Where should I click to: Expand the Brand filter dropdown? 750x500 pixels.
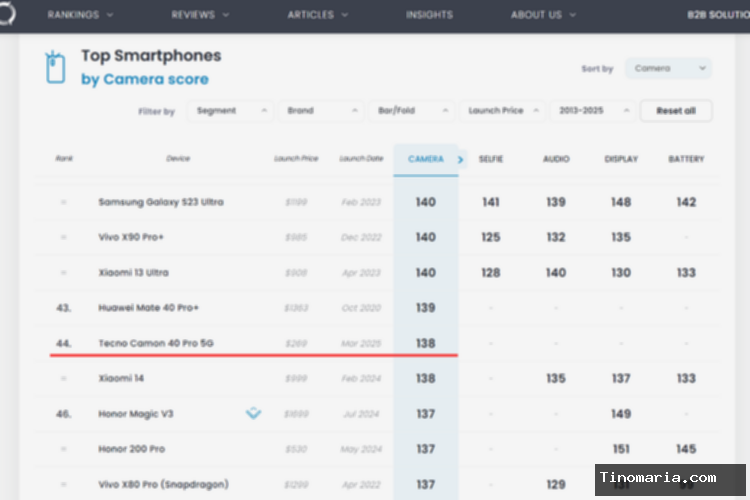pos(321,111)
